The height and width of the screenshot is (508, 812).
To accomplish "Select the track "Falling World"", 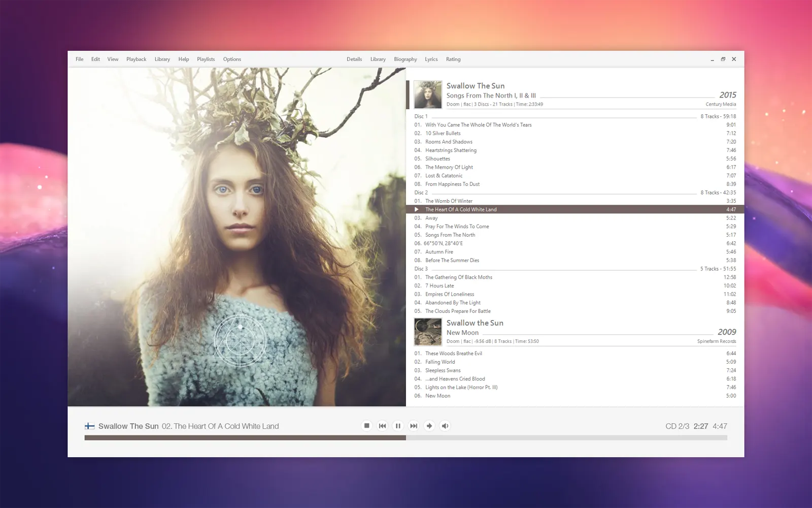I will (575, 362).
